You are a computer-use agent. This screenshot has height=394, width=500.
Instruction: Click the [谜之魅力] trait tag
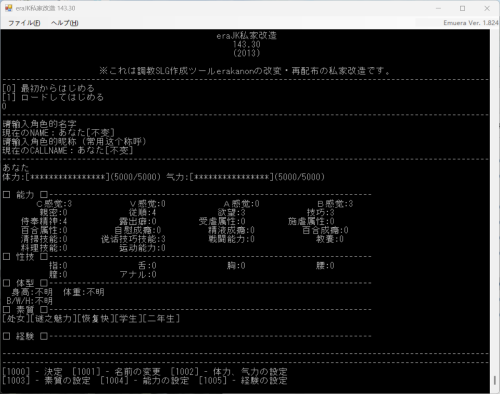[x=53, y=319]
